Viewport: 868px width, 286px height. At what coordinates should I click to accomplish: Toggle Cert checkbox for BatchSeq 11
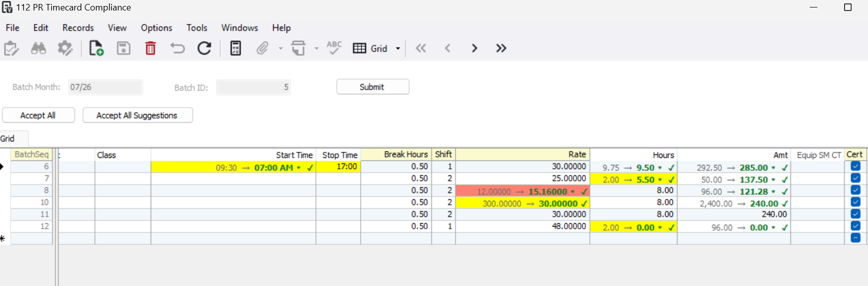[x=856, y=214]
